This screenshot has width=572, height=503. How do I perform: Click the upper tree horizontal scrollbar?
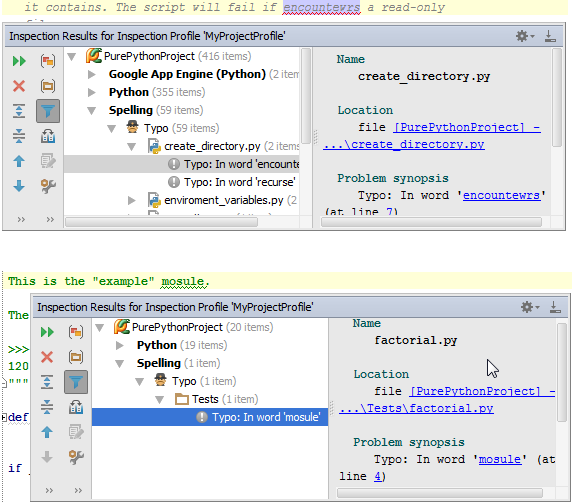pos(161,222)
